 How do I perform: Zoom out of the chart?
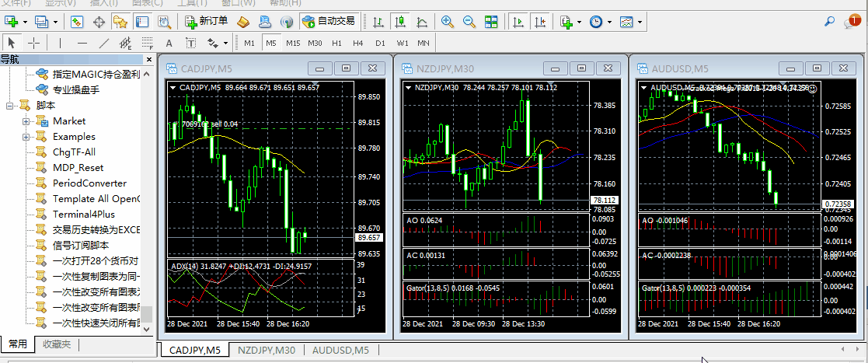tap(468, 21)
